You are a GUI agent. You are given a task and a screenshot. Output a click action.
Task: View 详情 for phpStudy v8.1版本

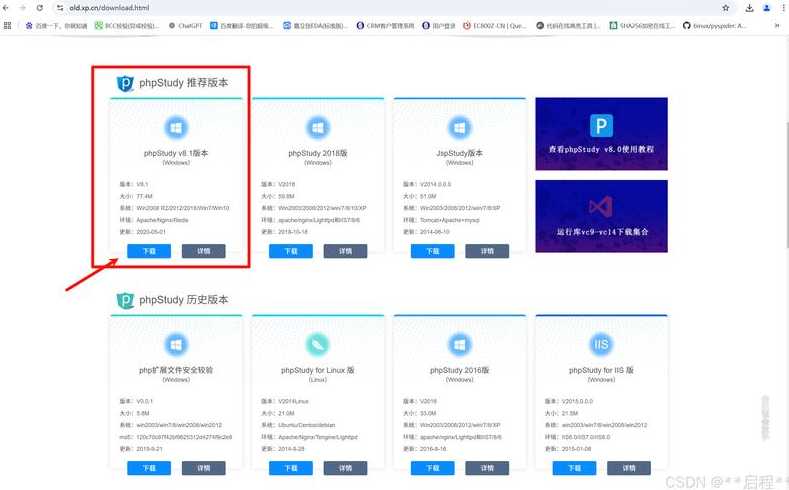coord(203,251)
